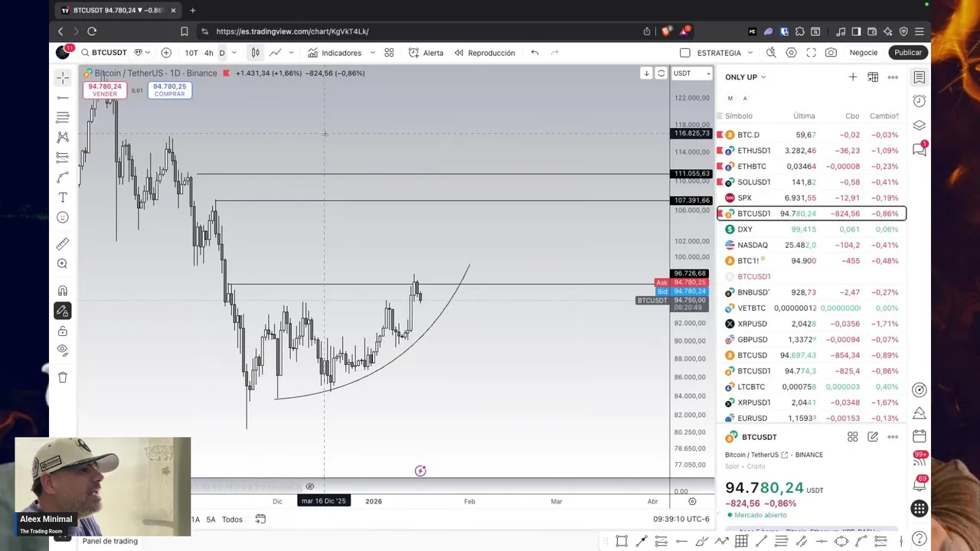
Task: Open the Panel de trading tab
Action: tap(110, 541)
